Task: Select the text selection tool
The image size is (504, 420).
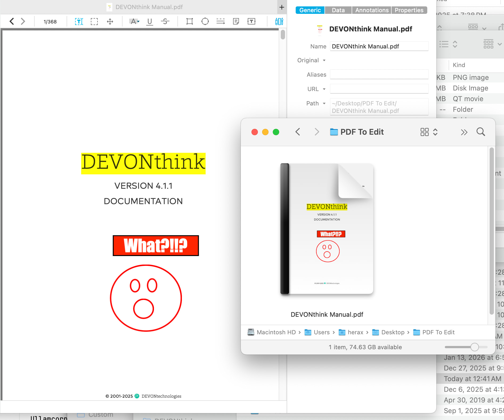Action: point(79,22)
